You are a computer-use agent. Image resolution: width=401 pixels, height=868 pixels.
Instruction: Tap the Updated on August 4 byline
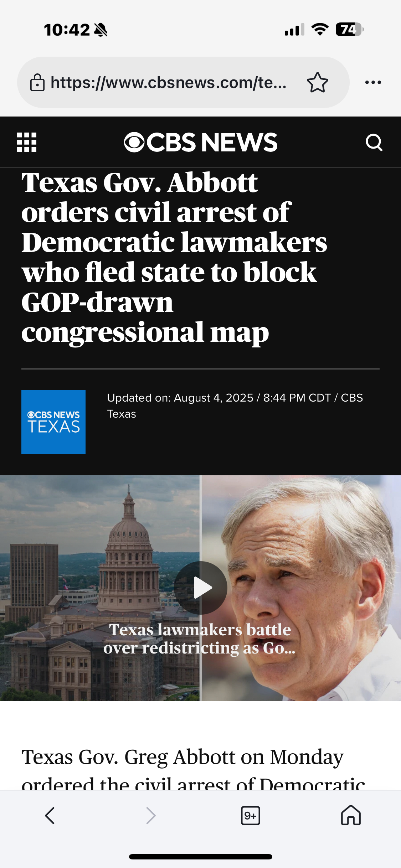[x=235, y=406]
